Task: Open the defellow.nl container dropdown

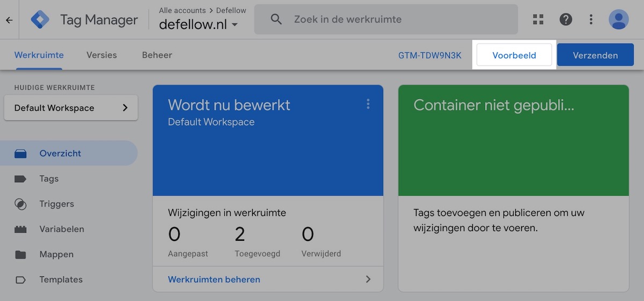Action: [198, 24]
